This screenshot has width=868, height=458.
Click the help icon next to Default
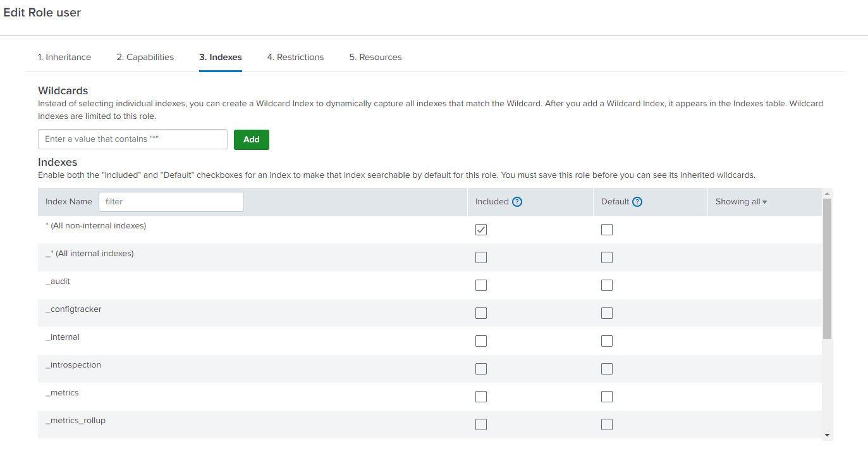point(637,202)
